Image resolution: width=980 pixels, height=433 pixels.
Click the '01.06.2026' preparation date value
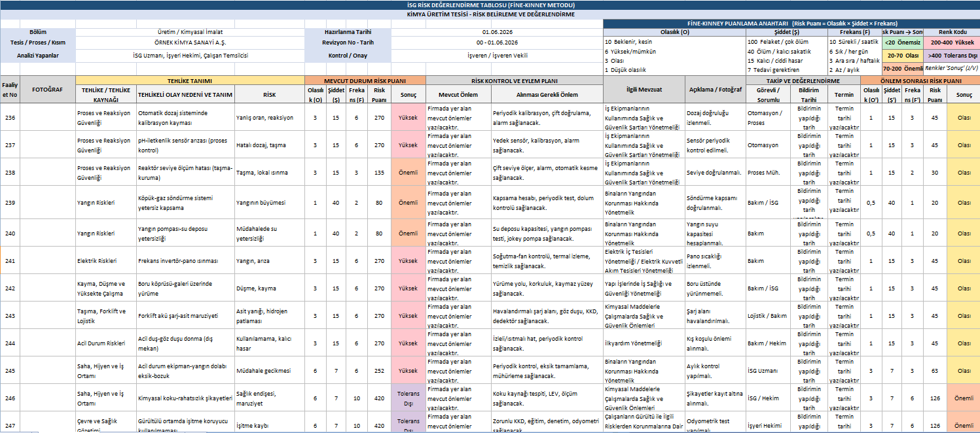pos(497,32)
